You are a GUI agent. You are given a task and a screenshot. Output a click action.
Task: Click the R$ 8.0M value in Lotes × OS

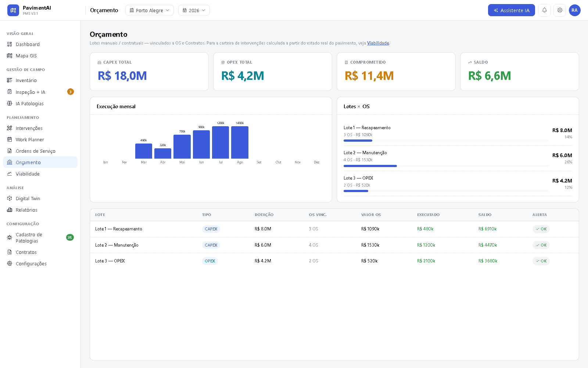pyautogui.click(x=562, y=130)
